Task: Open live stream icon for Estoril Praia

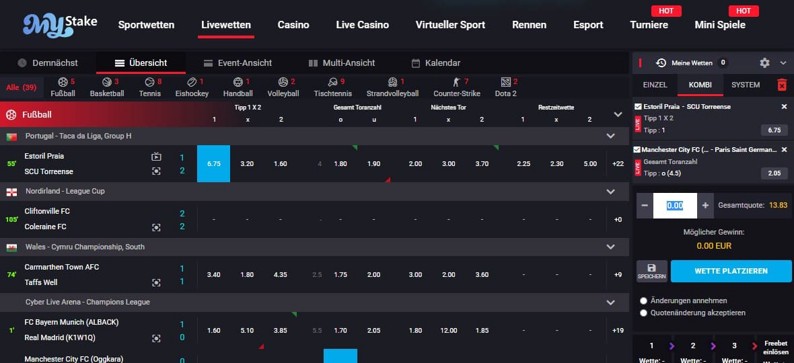Action: click(x=156, y=156)
